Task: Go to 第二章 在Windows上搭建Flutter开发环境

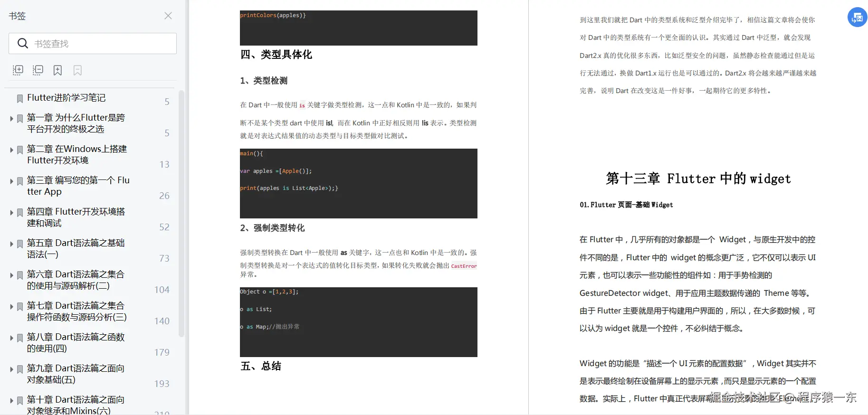Action: click(x=77, y=155)
